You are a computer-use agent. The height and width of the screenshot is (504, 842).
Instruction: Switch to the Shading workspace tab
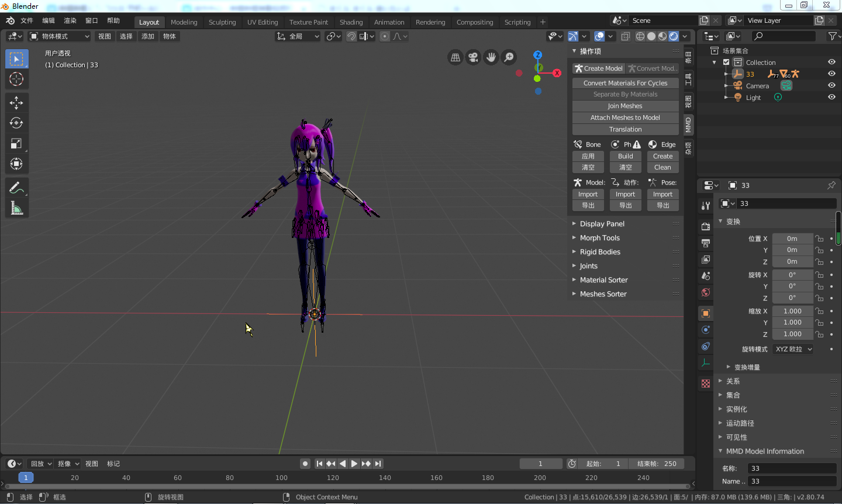pos(351,22)
